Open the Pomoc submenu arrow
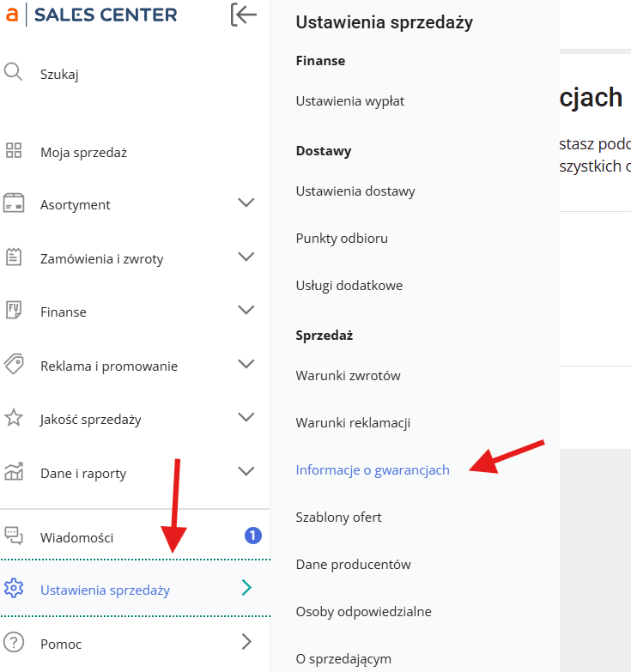Viewport: 631px width, 672px height. click(246, 642)
